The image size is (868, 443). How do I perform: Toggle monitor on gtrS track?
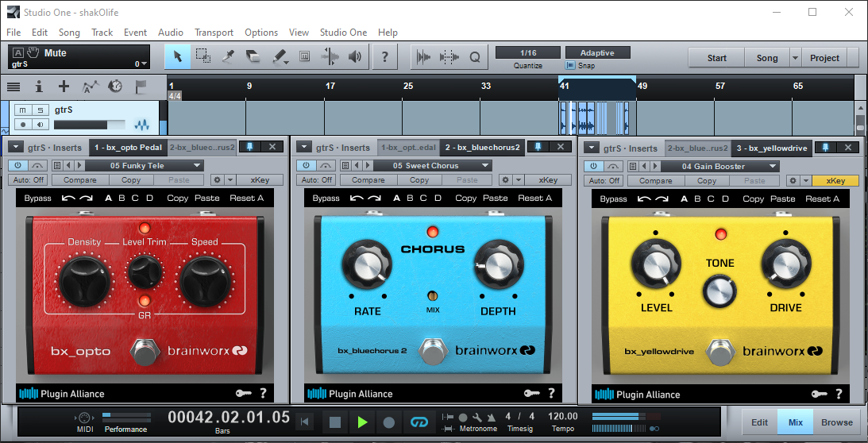pos(40,124)
